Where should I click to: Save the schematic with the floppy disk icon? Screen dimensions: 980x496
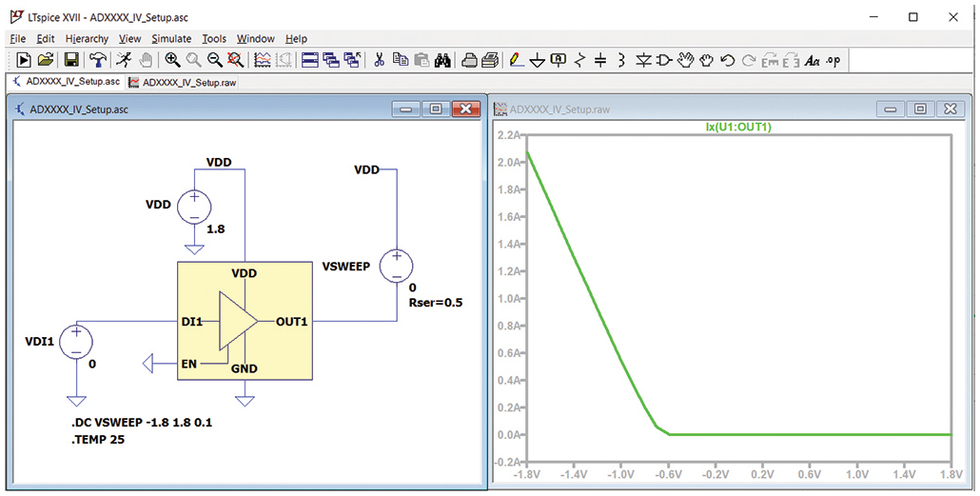point(71,60)
